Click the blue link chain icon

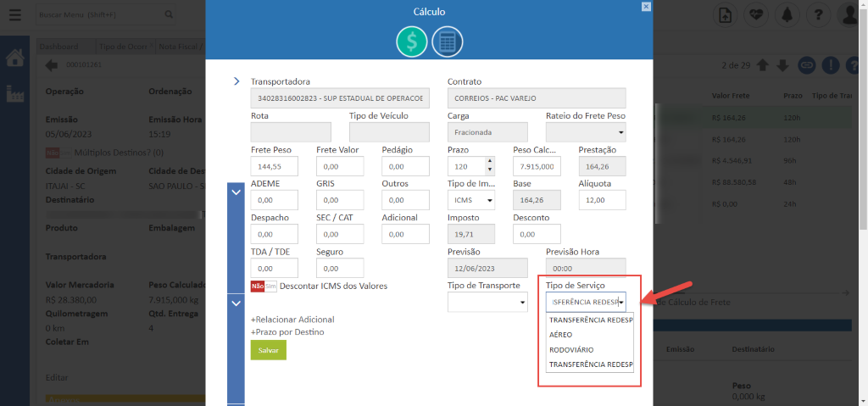pyautogui.click(x=807, y=65)
